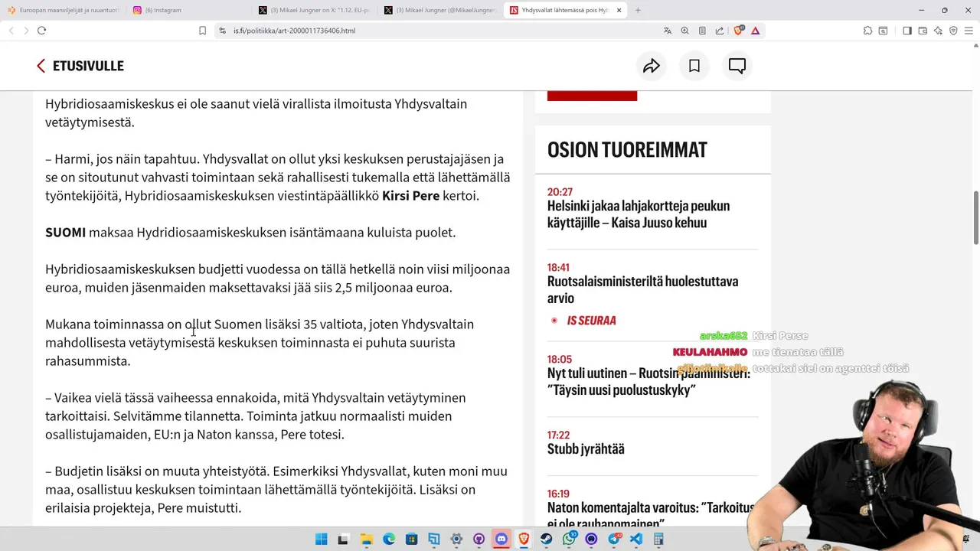Screen dimensions: 980x551
Task: Open Microsoft Store from taskbar
Action: 411,539
